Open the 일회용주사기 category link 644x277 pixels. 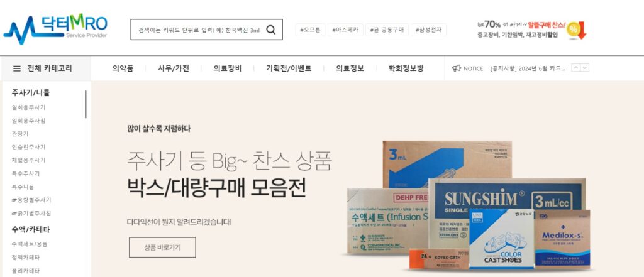tap(29, 107)
